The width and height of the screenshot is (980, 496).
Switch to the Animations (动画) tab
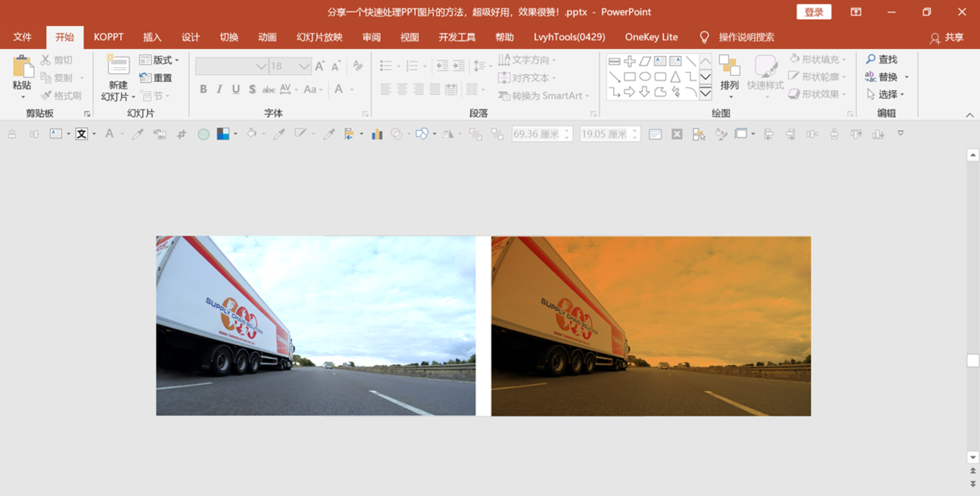(x=267, y=37)
